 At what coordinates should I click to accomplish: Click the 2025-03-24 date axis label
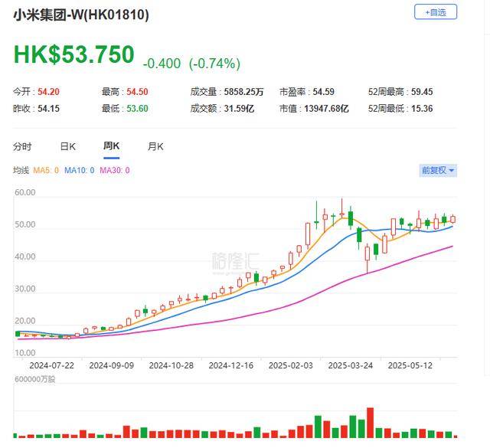351,365
